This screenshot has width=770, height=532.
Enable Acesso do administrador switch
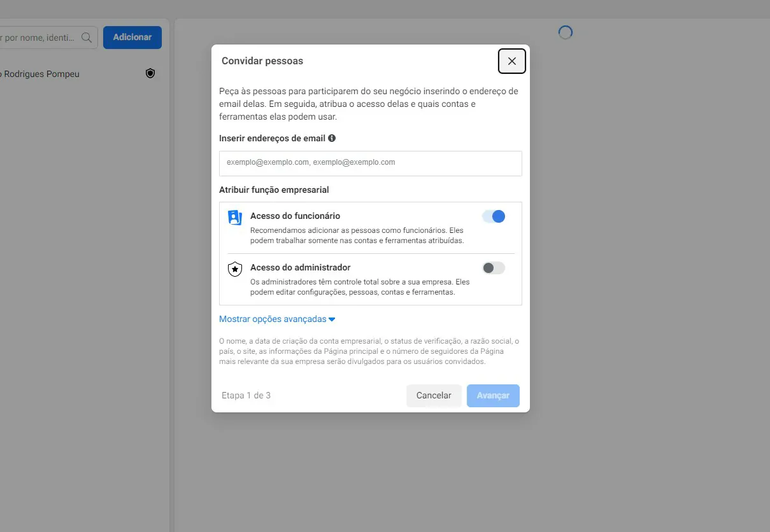point(494,268)
